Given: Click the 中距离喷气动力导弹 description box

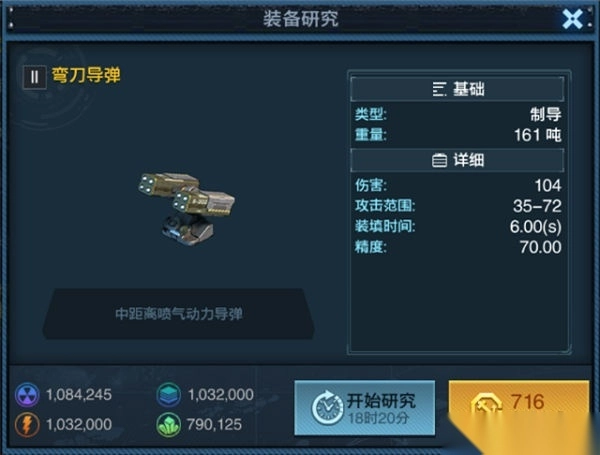Looking at the screenshot, I should pyautogui.click(x=179, y=314).
